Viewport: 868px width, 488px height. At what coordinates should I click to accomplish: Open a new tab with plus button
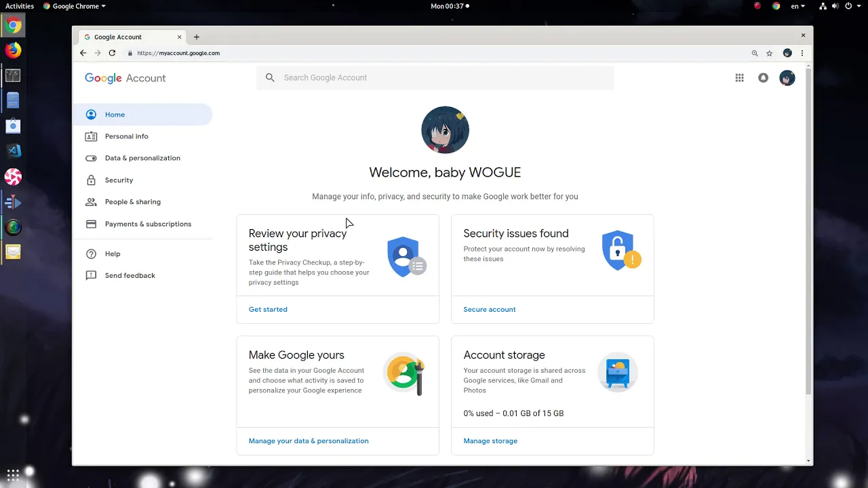click(x=197, y=37)
